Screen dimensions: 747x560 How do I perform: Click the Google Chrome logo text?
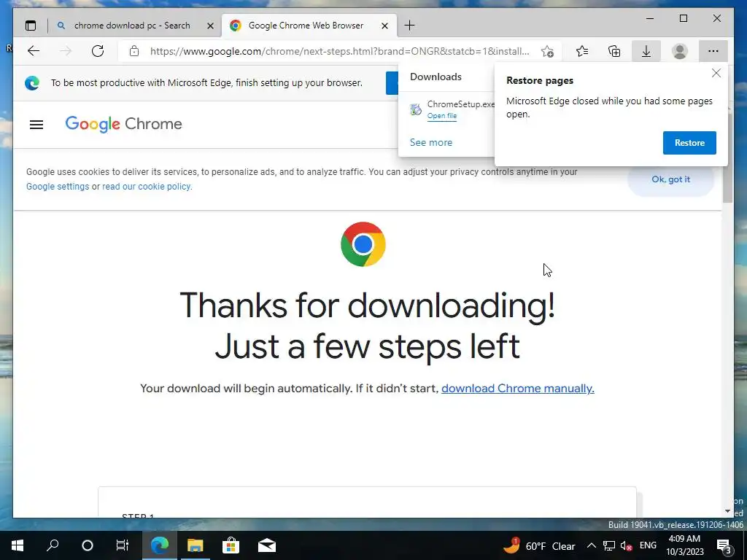(x=123, y=124)
